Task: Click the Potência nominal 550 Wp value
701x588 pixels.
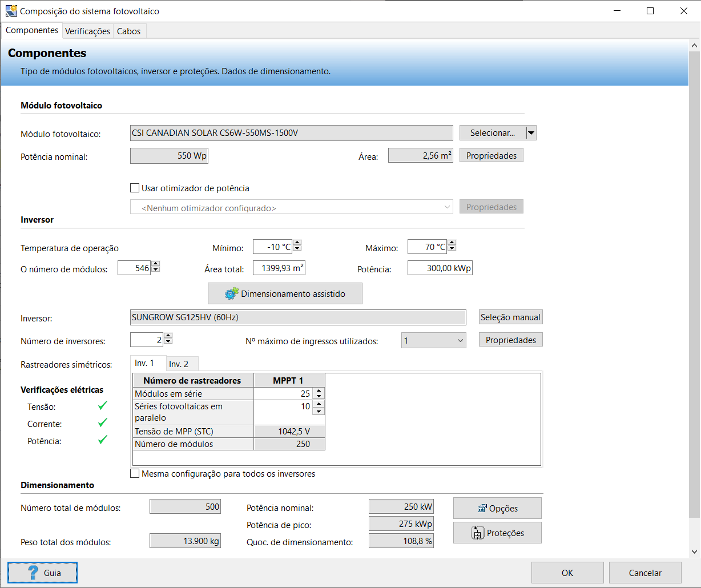Action: [170, 156]
